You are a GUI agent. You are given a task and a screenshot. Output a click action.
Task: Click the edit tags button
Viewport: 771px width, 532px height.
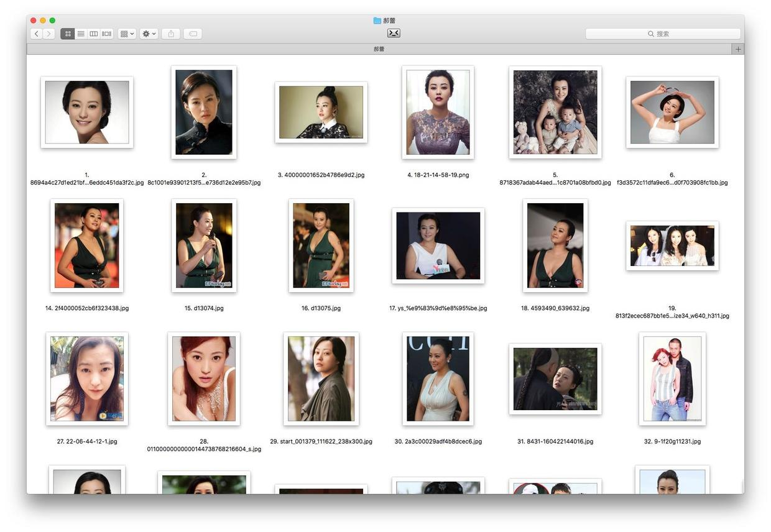click(193, 34)
